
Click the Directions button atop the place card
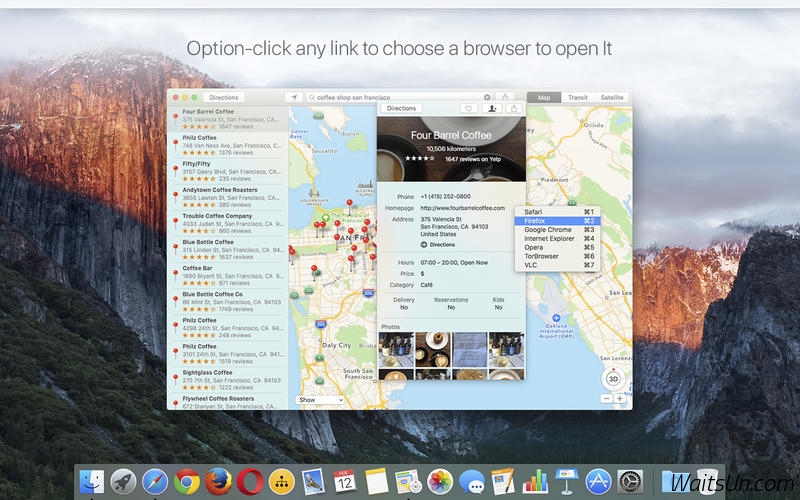pyautogui.click(x=402, y=108)
